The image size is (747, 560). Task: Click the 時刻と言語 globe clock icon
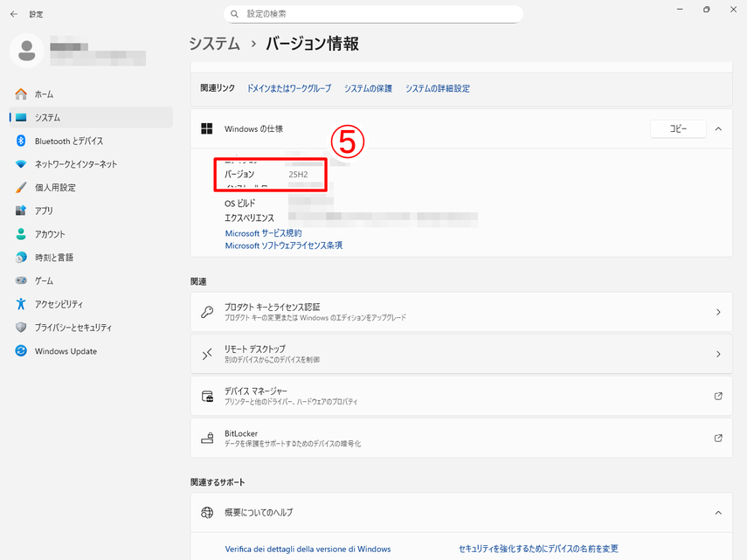21,257
